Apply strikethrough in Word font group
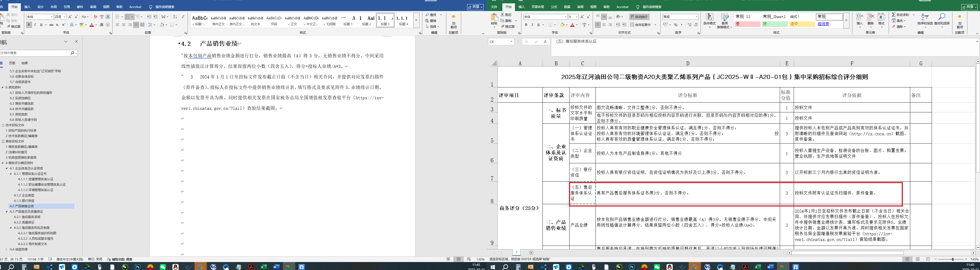 click(51, 25)
